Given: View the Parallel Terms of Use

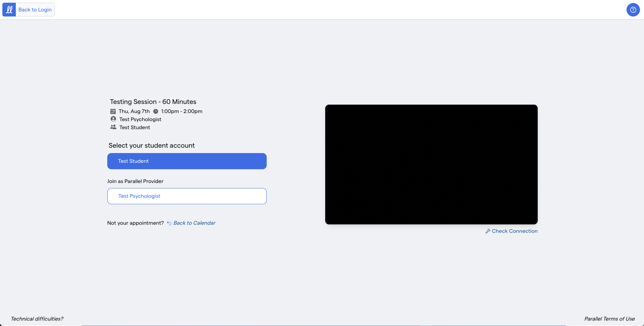Looking at the screenshot, I should pyautogui.click(x=609, y=319).
